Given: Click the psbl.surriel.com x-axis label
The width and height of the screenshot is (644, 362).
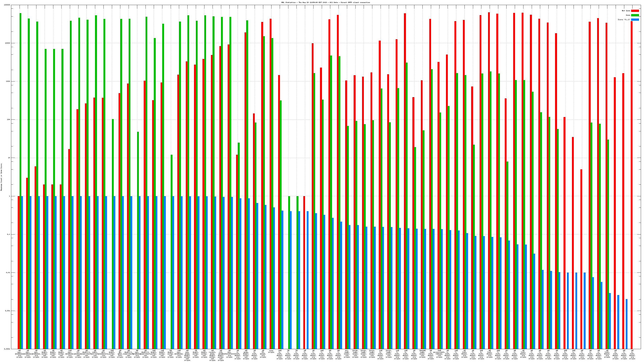Looking at the screenshot, I should click(x=95, y=354).
